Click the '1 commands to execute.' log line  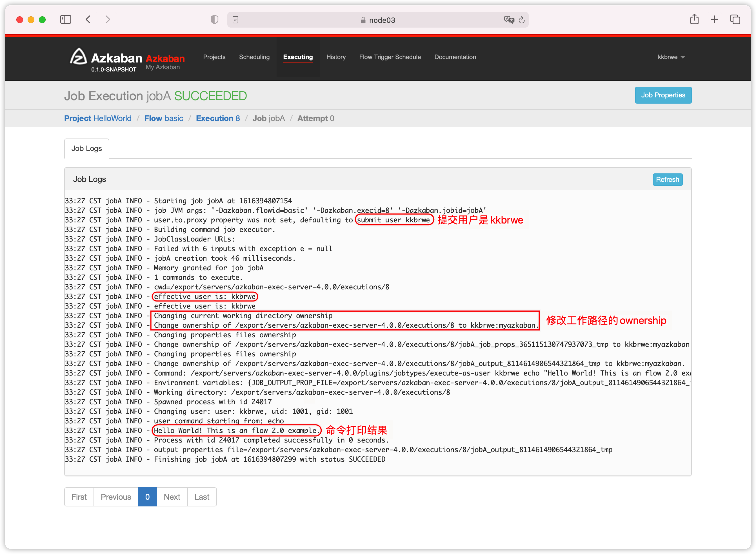point(198,277)
